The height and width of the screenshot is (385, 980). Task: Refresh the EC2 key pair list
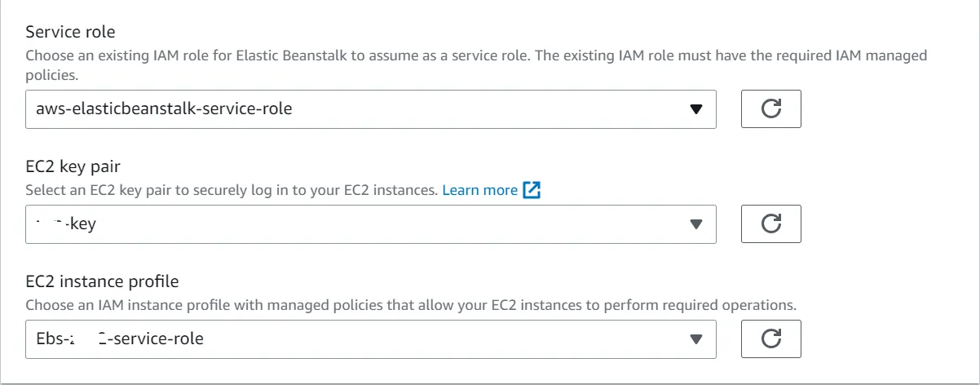pyautogui.click(x=770, y=224)
